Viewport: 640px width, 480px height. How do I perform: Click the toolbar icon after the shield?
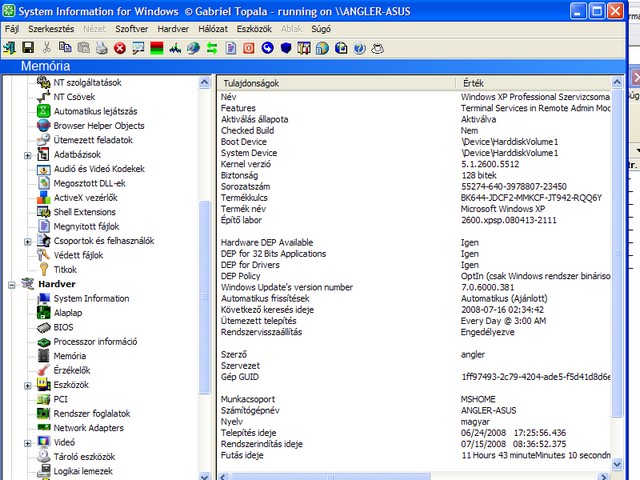(304, 48)
